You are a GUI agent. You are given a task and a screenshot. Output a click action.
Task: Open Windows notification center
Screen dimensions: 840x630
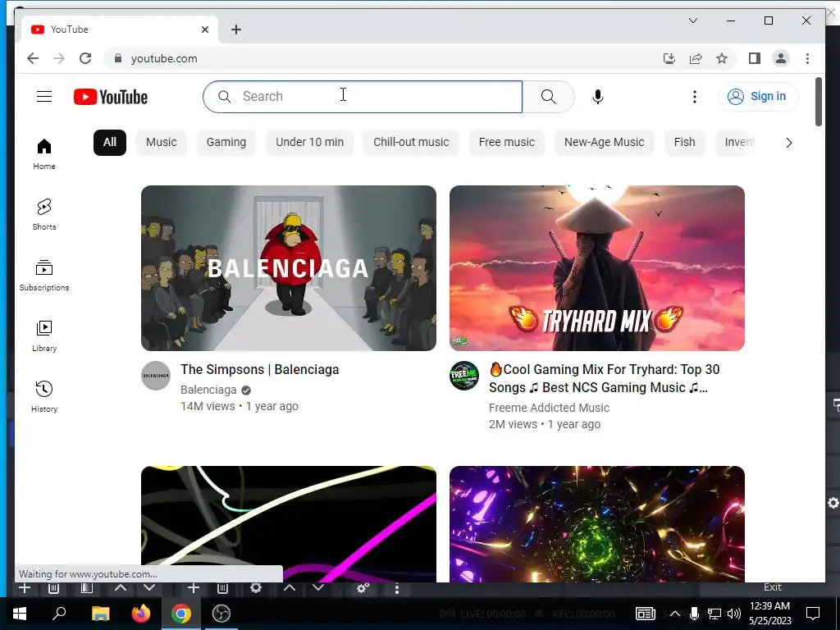click(x=813, y=614)
